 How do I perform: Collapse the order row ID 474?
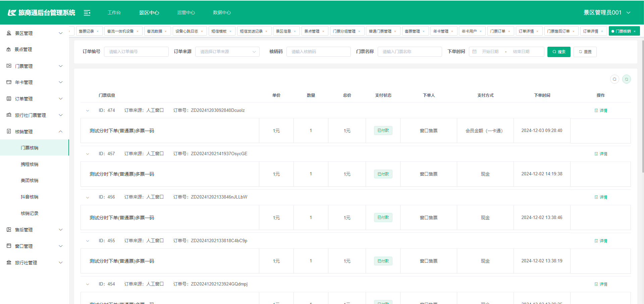pos(88,111)
